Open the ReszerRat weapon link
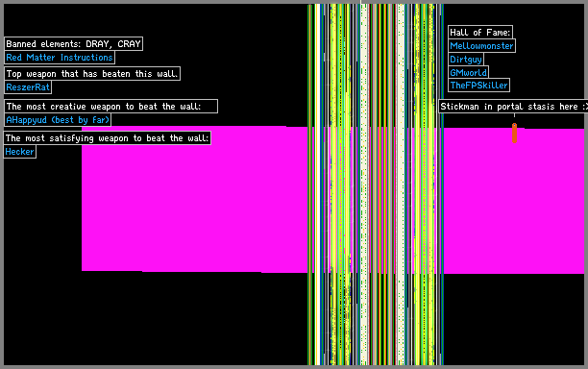Viewport: 588px width, 369px height. click(x=28, y=87)
